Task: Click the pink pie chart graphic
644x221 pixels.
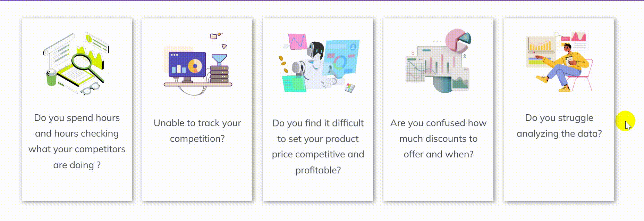Action: [458, 41]
